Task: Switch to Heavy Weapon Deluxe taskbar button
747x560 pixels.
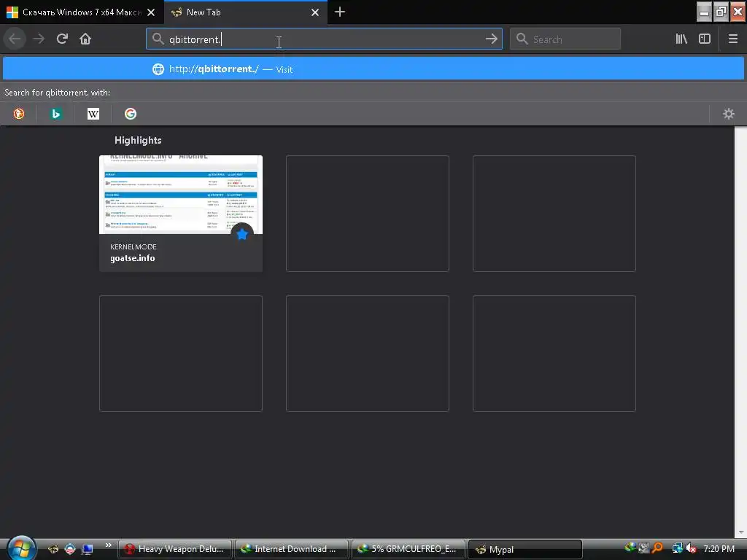Action: pyautogui.click(x=174, y=549)
